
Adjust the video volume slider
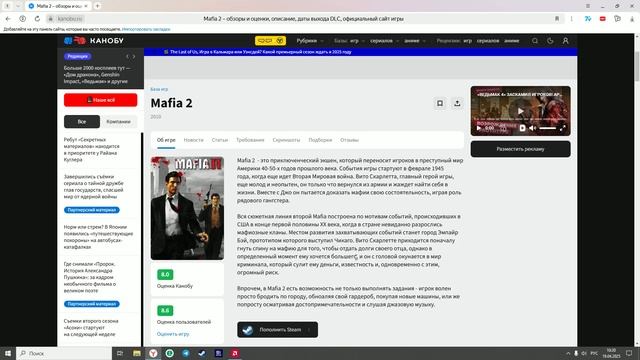tap(547, 128)
